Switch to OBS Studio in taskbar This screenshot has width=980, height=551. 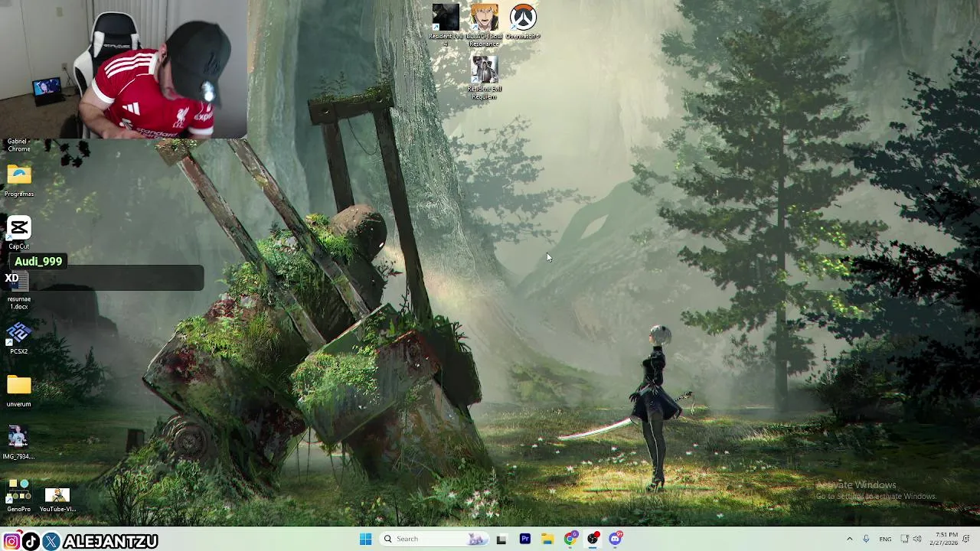593,539
